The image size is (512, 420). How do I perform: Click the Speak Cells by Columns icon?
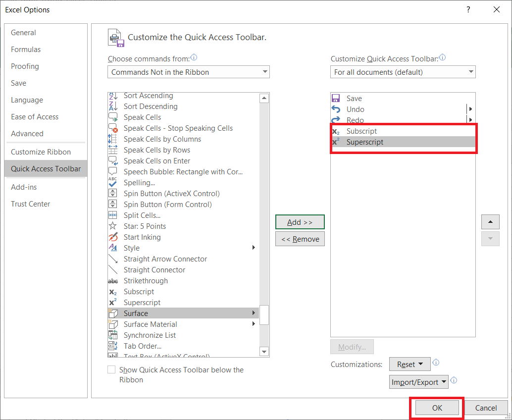(113, 139)
